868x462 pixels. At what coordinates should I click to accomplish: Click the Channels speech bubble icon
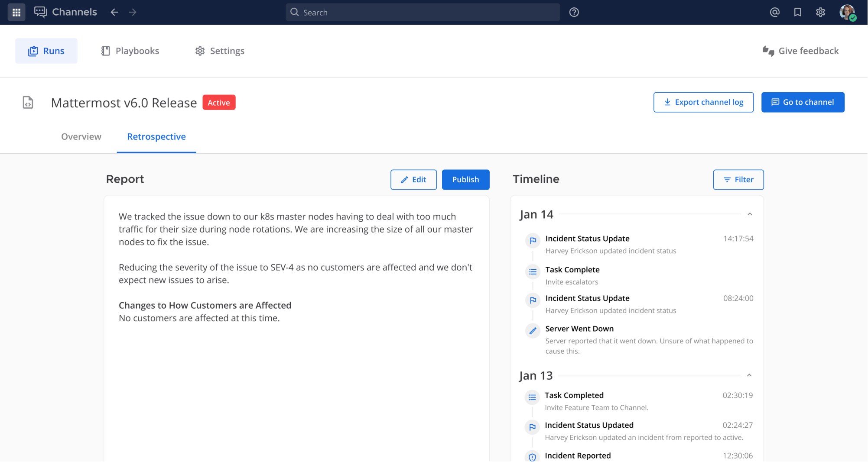[x=40, y=12]
